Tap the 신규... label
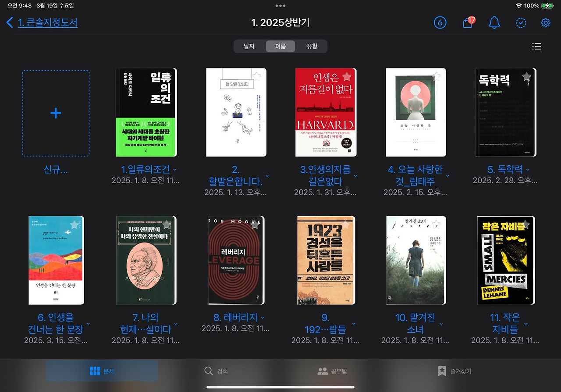The width and height of the screenshot is (561, 392). point(56,170)
